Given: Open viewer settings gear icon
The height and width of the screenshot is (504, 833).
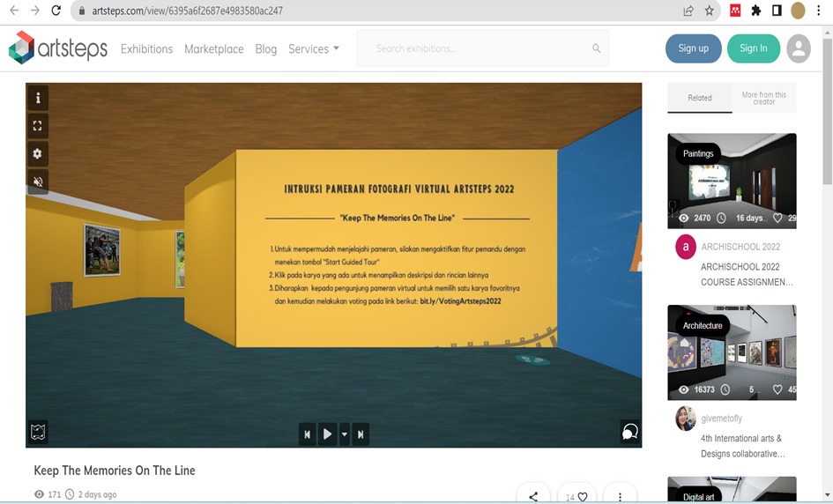Looking at the screenshot, I should tap(38, 153).
